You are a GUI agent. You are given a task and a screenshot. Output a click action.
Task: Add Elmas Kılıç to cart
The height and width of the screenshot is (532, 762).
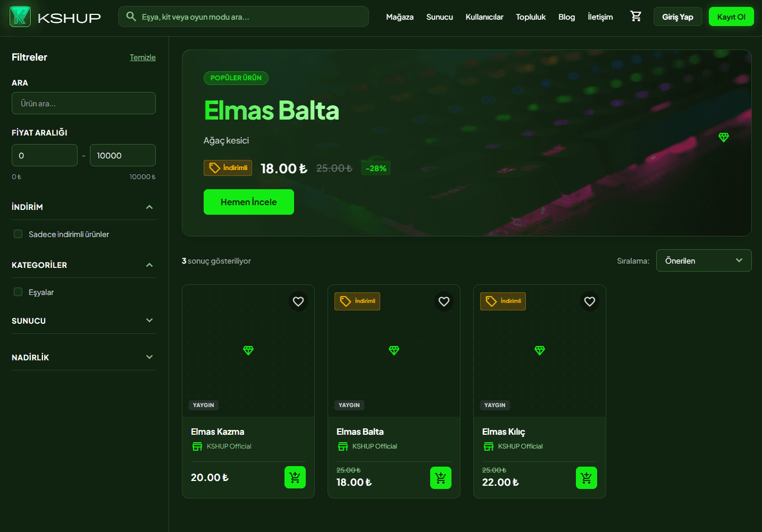tap(587, 478)
